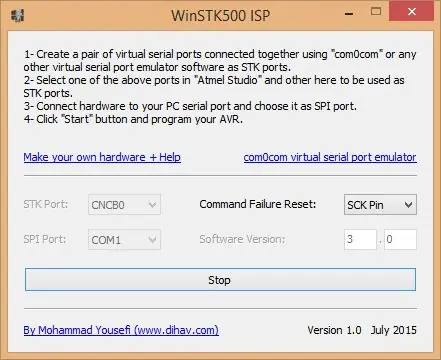Open the STK Port dropdown showing CNCB0

tap(124, 205)
